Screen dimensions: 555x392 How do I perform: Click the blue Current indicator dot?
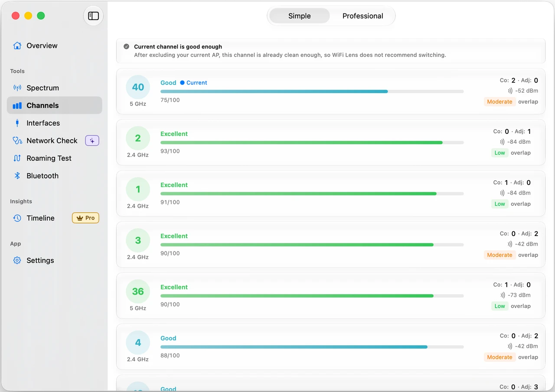(x=182, y=83)
